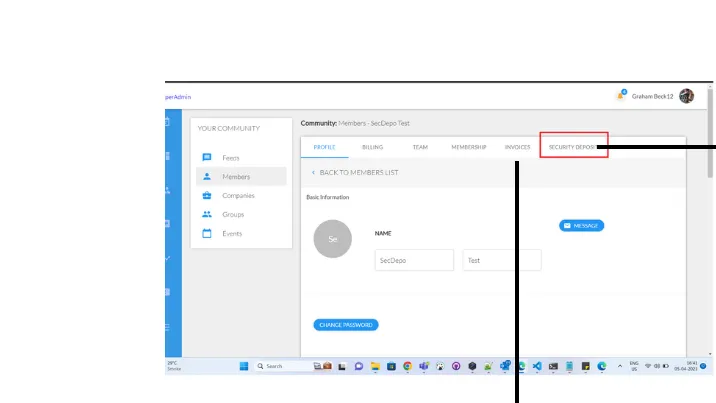Open File Explorer from taskbar

[375, 366]
